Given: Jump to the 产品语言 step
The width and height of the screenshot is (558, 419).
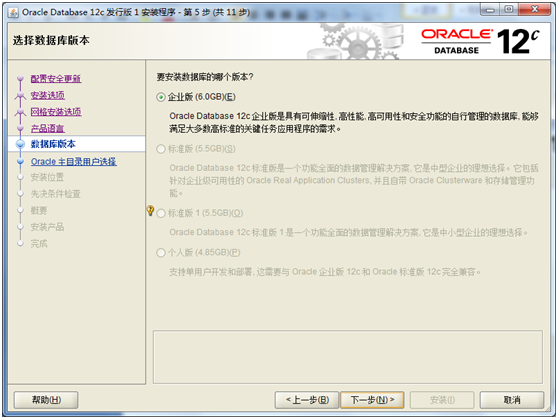Looking at the screenshot, I should point(47,129).
